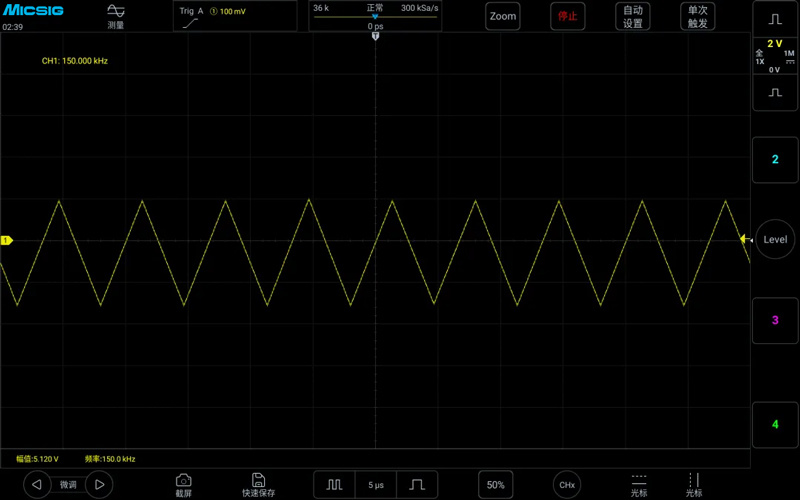Tap the 50% button
The image size is (800, 500).
495,485
